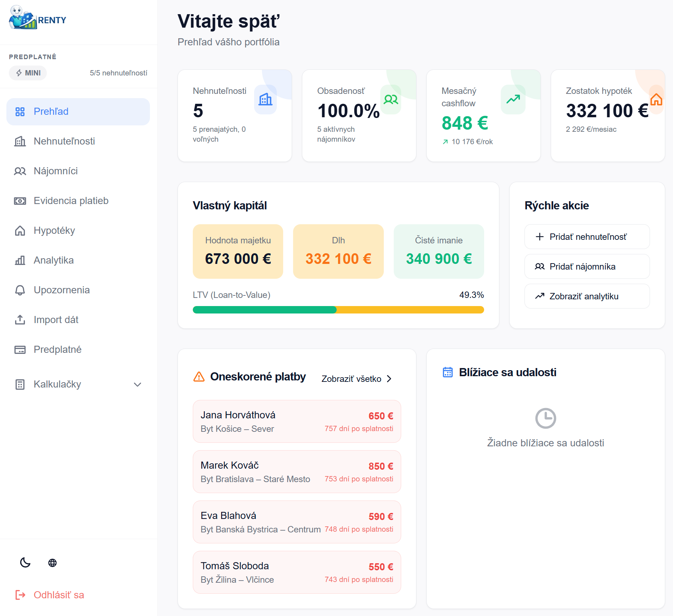Image resolution: width=673 pixels, height=616 pixels.
Task: Click the tenants icon in Obsadenosť card
Action: click(x=391, y=100)
